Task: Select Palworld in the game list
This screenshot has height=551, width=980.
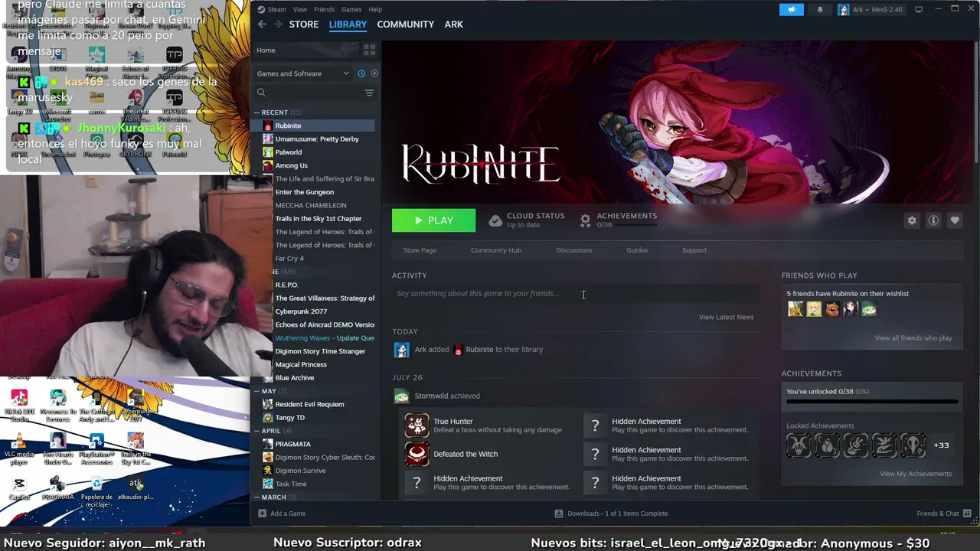Action: click(x=288, y=152)
